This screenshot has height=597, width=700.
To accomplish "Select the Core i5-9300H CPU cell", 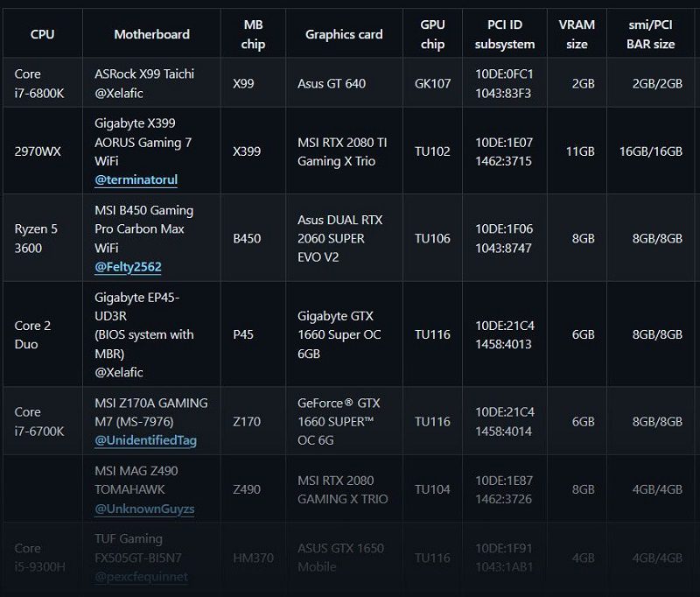I will click(x=42, y=558).
